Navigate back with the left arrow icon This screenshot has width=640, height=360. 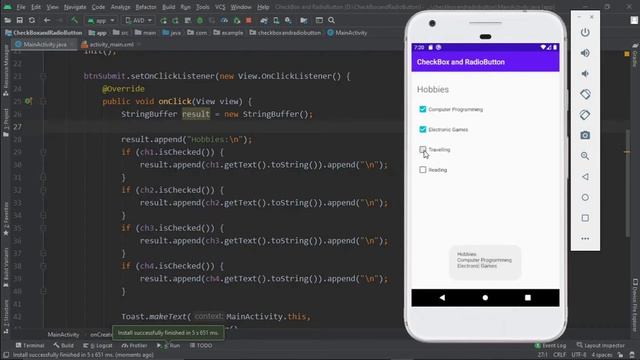[47, 20]
